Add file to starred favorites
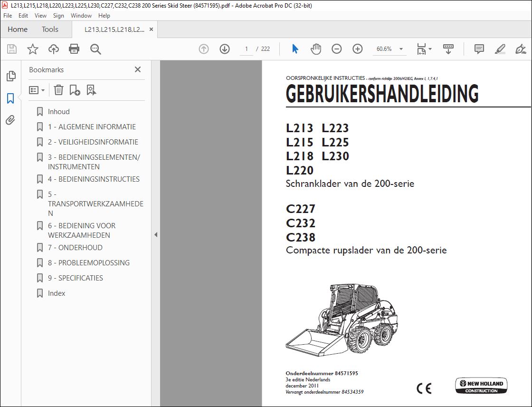The image size is (532, 407). click(33, 49)
